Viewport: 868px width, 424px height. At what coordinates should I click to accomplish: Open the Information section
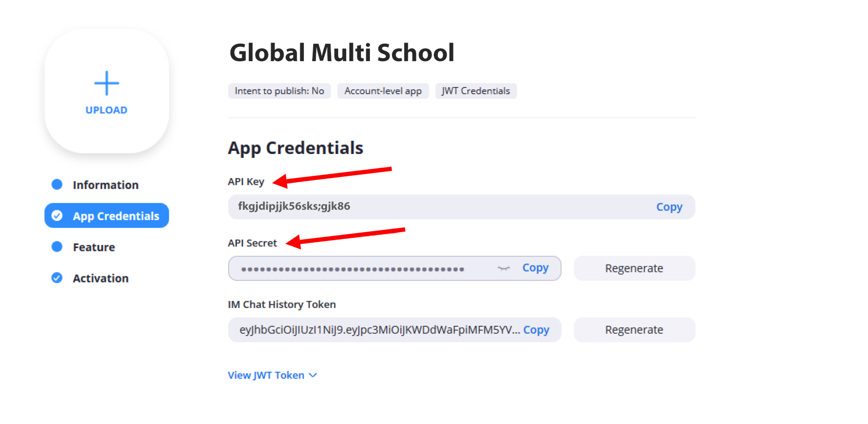coord(106,185)
